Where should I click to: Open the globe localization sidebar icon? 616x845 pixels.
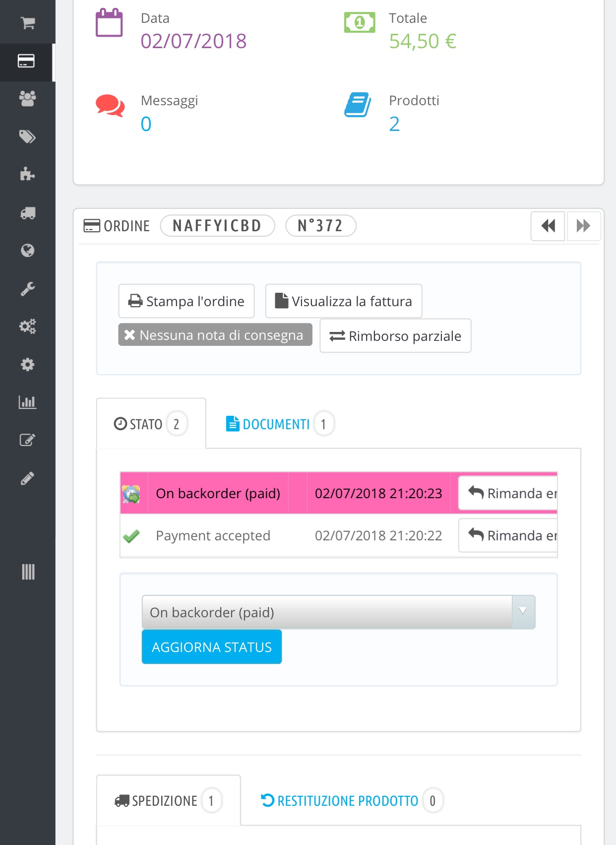pyautogui.click(x=28, y=251)
